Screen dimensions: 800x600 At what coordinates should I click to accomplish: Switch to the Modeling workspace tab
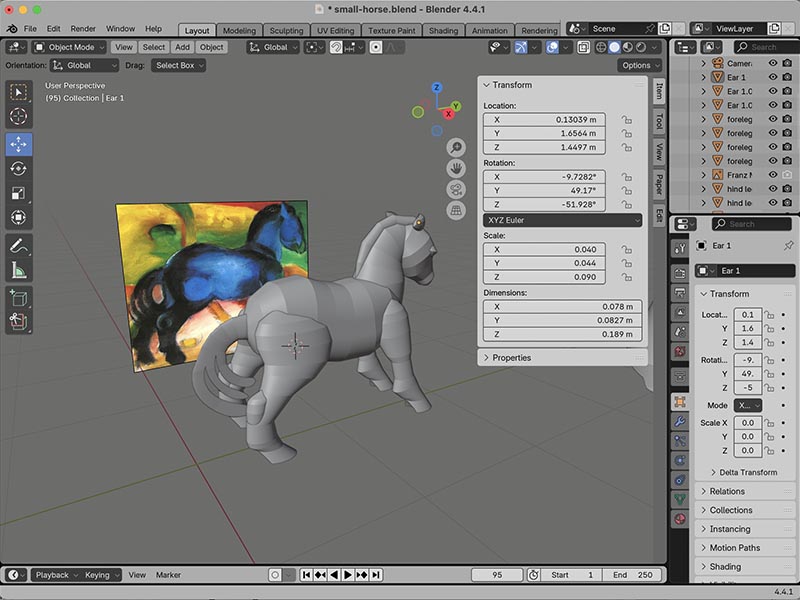coord(239,30)
